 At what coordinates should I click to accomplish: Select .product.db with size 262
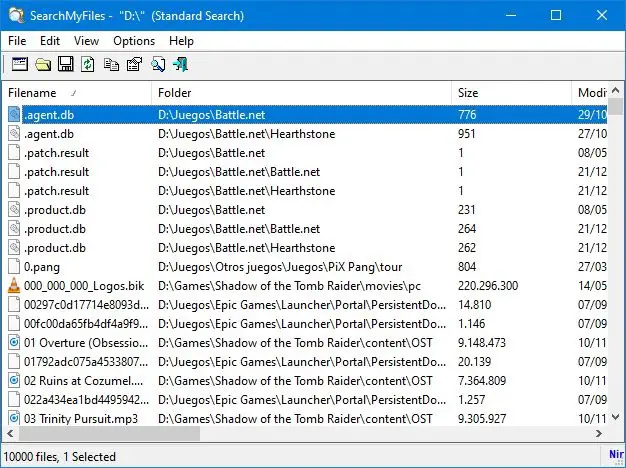(x=305, y=248)
